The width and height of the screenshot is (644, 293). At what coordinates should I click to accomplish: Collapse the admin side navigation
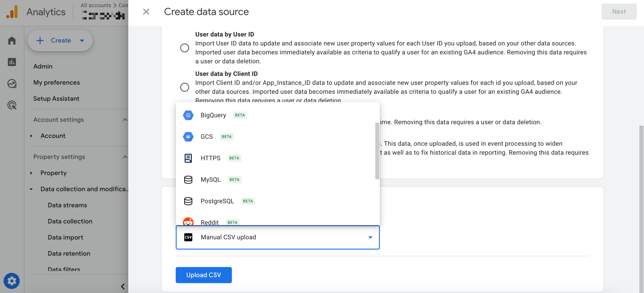(123, 286)
